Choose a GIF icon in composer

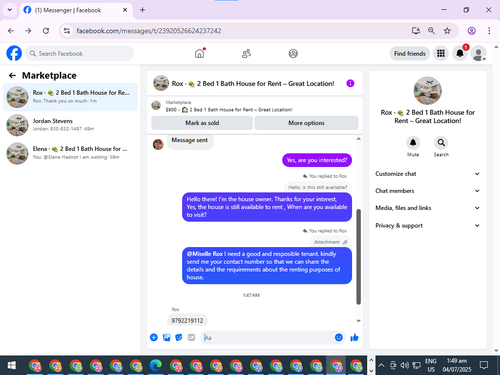[x=191, y=337]
